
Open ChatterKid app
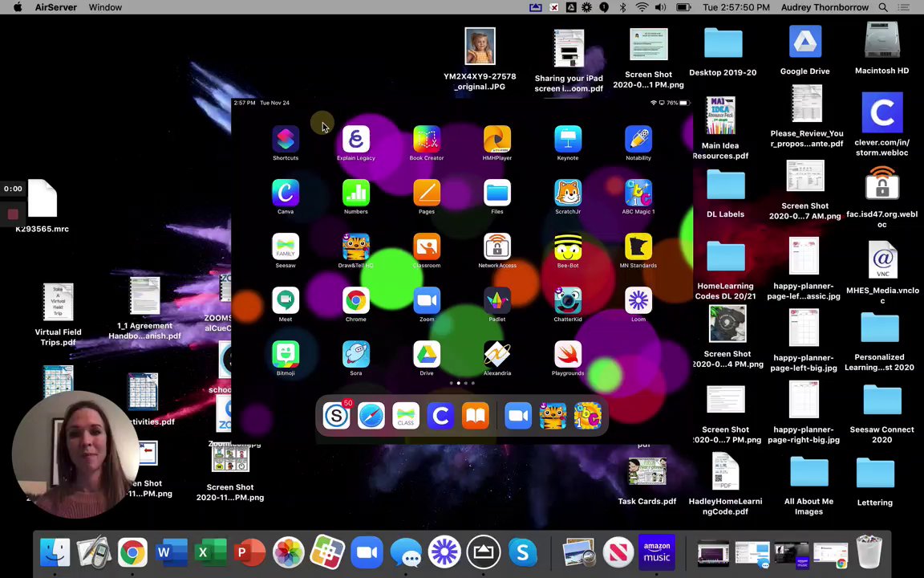click(x=568, y=301)
